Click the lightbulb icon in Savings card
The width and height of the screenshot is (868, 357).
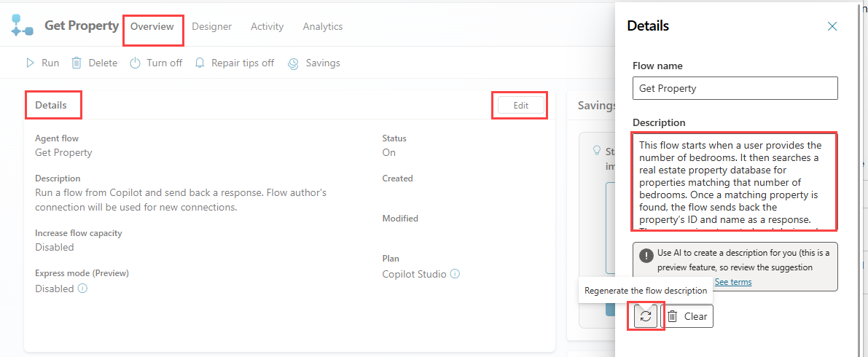coord(597,151)
